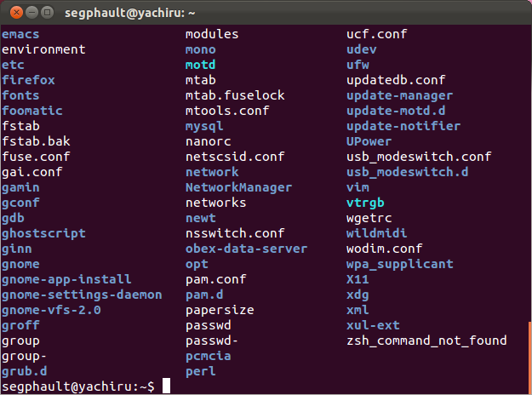
Task: Click the fstab.bak file name
Action: click(36, 141)
